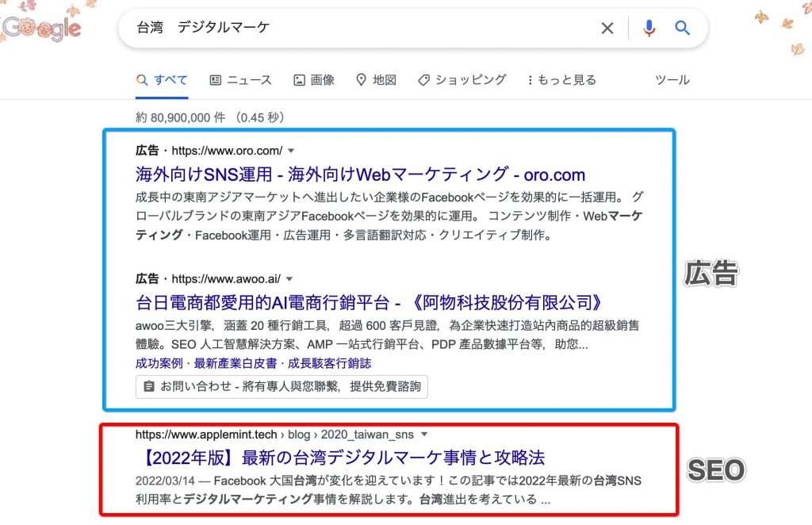Click the blue magnifier search button
812x525 pixels.
[682, 28]
